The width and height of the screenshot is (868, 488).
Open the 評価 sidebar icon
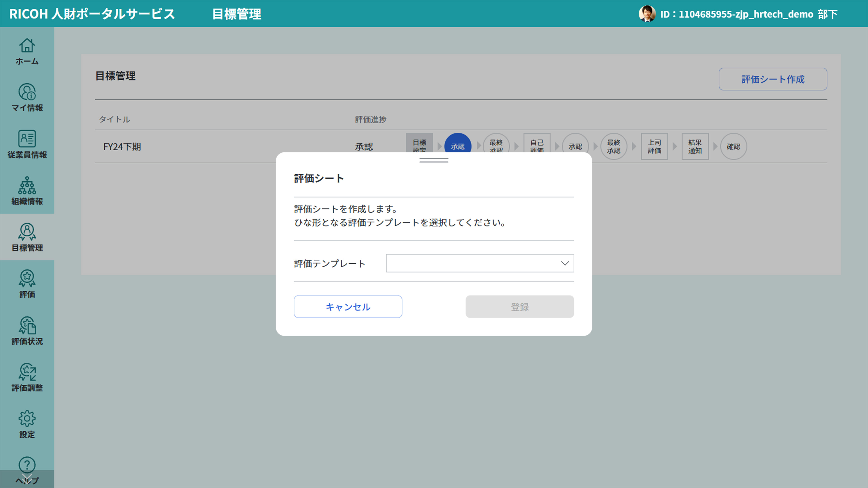tap(27, 285)
